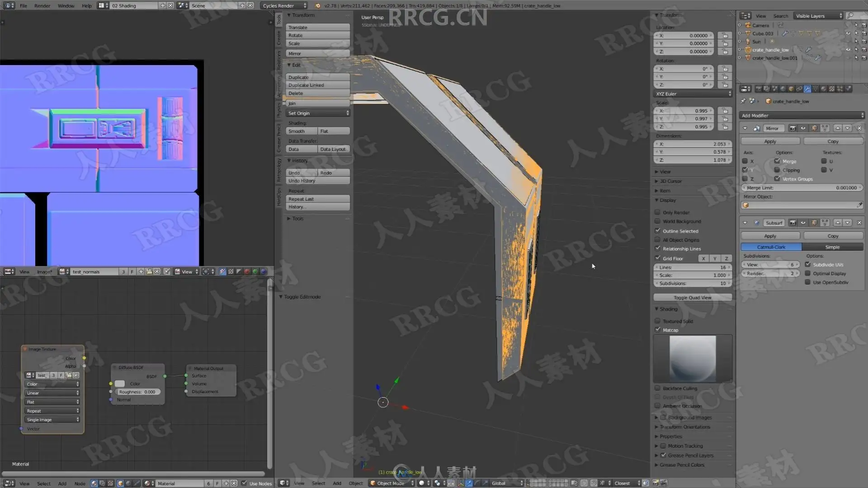Enable translate manipulator arrow in 3D view header
Image resolution: width=868 pixels, height=488 pixels.
[469, 483]
